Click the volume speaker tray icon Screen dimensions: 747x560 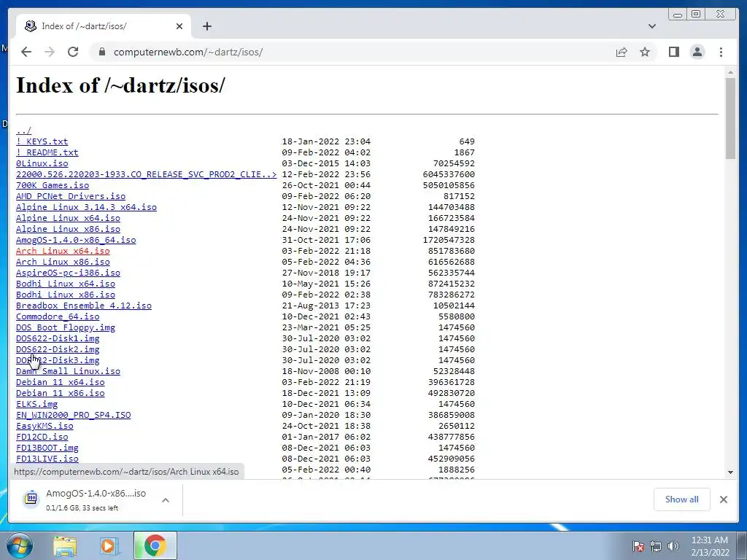pyautogui.click(x=673, y=546)
